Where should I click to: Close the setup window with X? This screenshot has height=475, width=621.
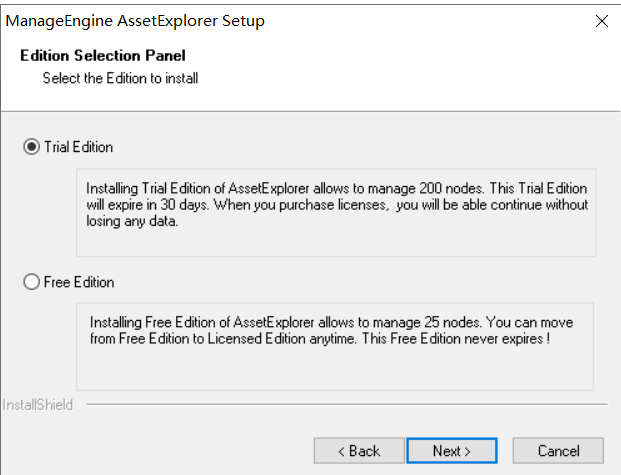(x=602, y=21)
